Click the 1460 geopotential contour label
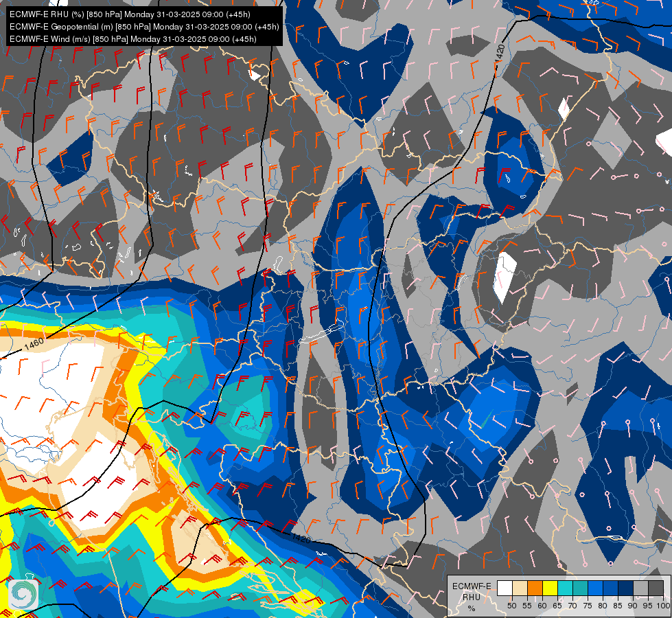Viewport: 672px width, 618px height. coord(34,343)
